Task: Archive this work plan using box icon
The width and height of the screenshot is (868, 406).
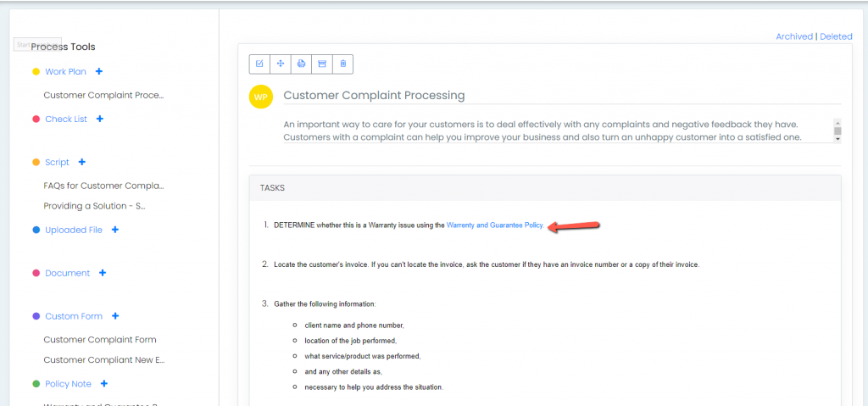Action: coord(322,64)
